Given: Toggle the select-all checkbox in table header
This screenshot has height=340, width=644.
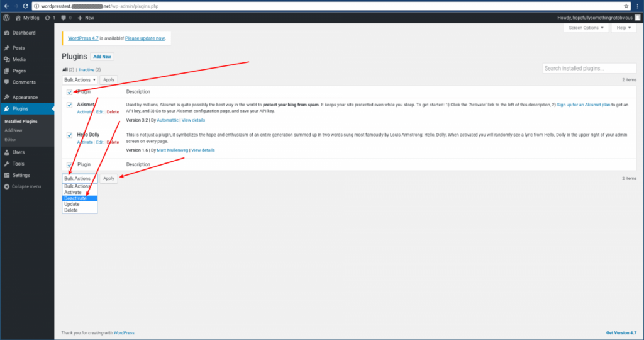Looking at the screenshot, I should [x=69, y=92].
